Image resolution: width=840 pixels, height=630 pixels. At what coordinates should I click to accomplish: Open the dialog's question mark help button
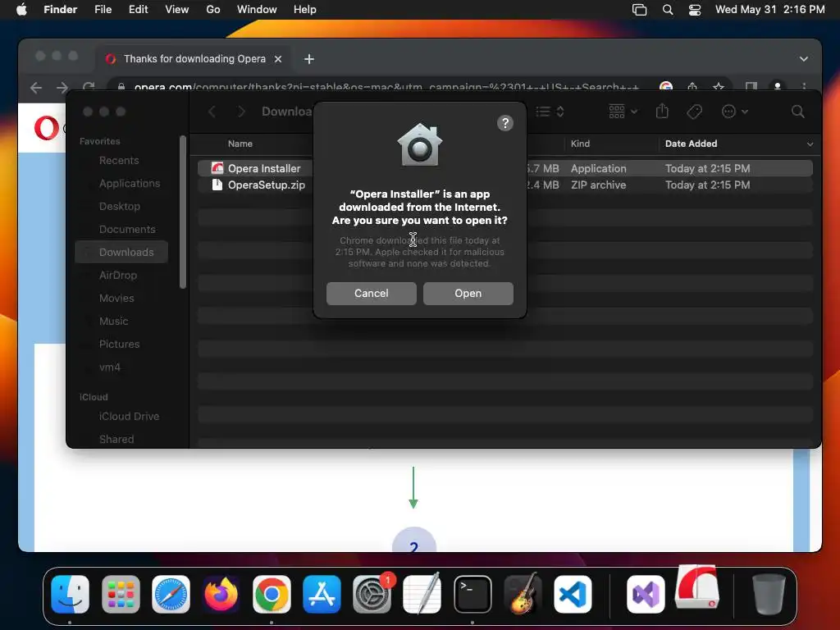[x=504, y=123]
